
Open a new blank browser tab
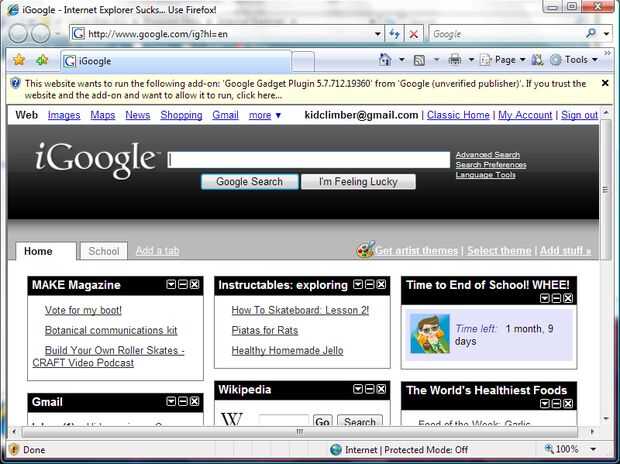[x=303, y=61]
